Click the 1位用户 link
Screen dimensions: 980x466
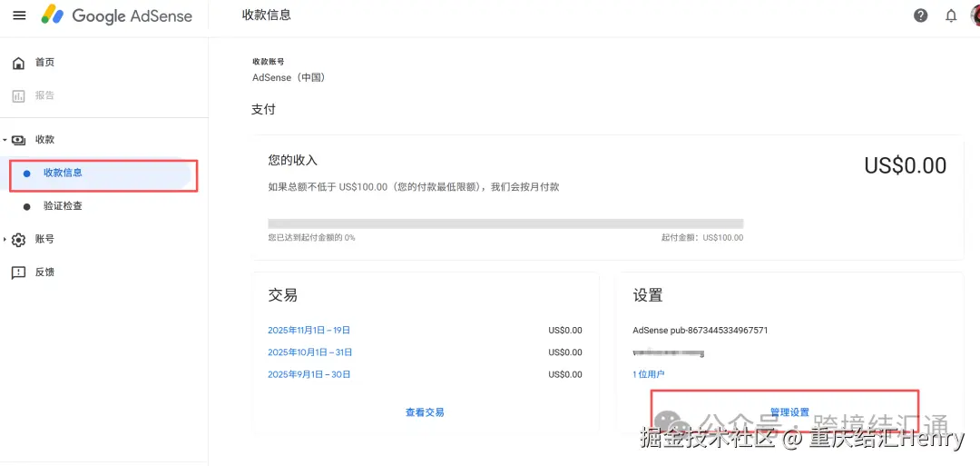click(x=649, y=374)
